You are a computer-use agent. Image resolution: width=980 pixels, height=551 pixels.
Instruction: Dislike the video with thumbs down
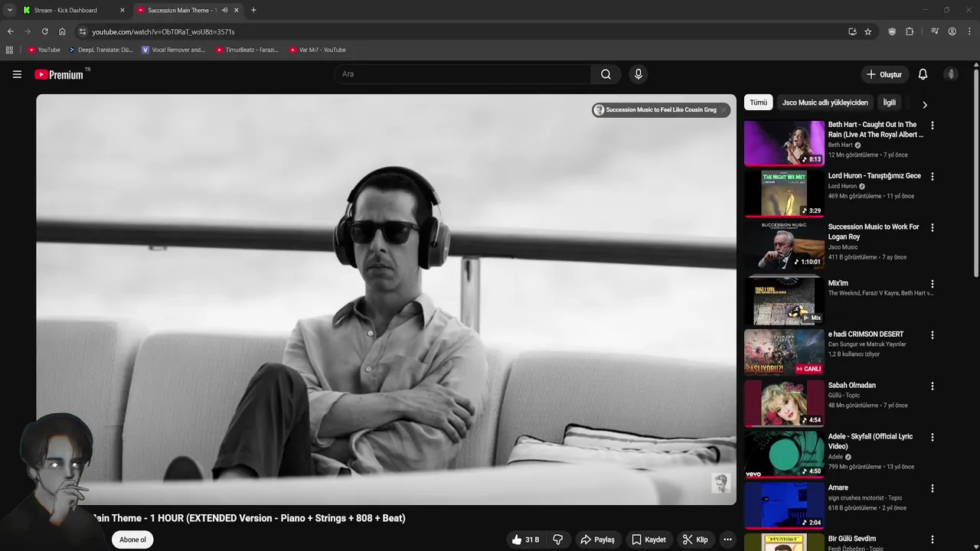click(557, 540)
